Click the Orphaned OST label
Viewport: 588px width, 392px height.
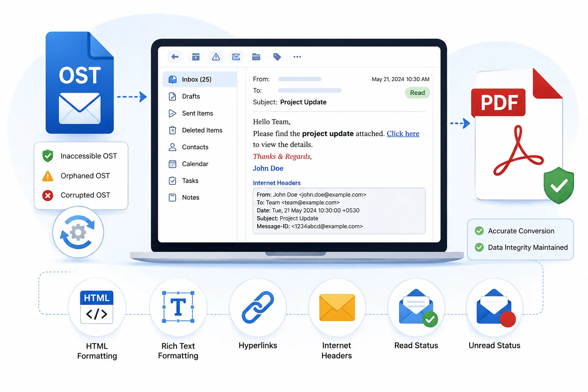tap(85, 176)
